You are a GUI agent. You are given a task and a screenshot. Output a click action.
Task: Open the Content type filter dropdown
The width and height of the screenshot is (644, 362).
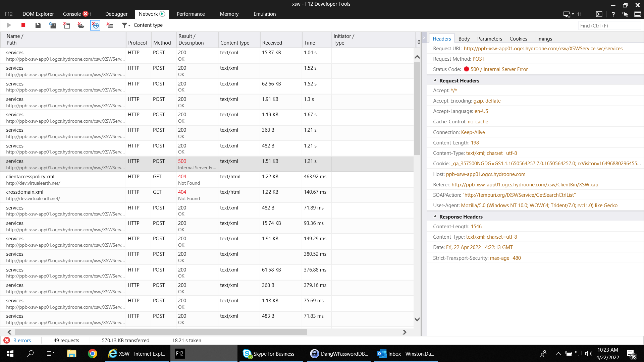click(x=126, y=25)
